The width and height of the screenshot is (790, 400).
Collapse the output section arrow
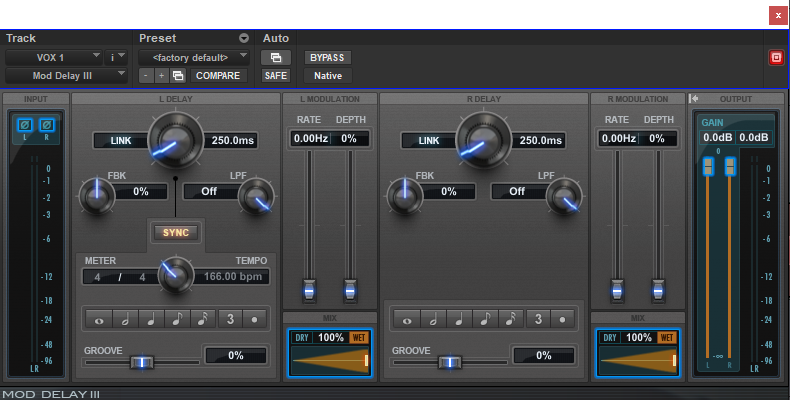pyautogui.click(x=694, y=99)
